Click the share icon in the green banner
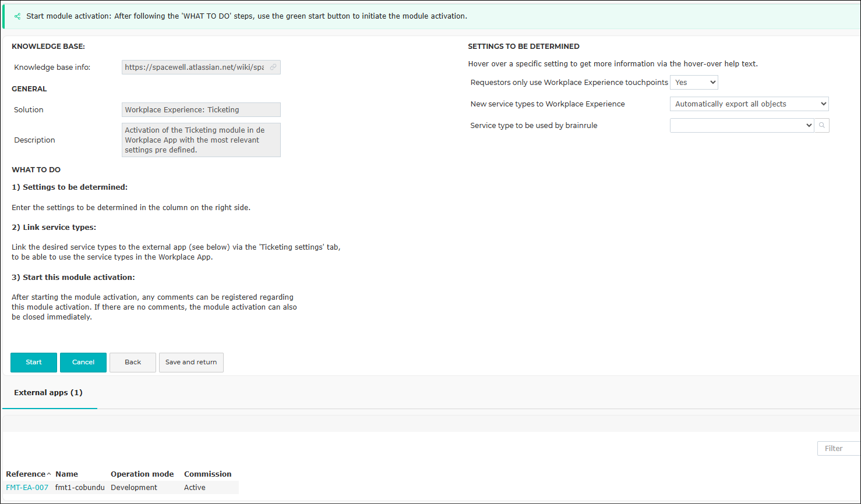 click(x=17, y=16)
